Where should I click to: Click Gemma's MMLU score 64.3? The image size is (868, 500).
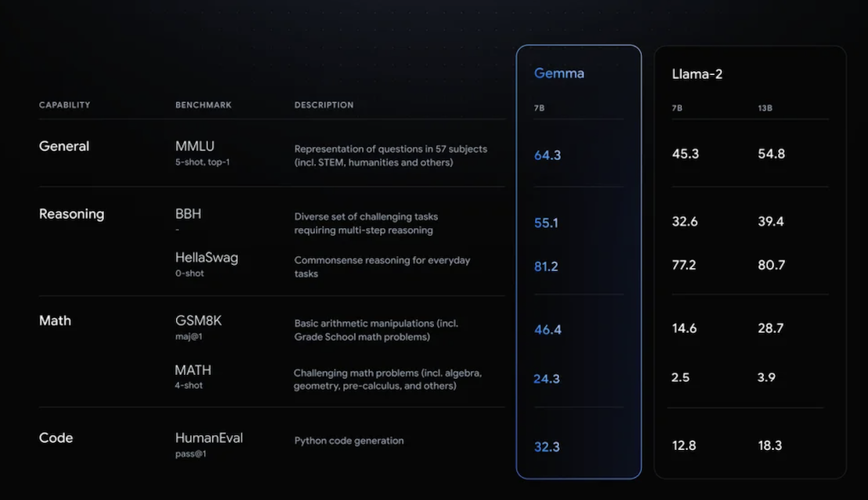click(547, 155)
